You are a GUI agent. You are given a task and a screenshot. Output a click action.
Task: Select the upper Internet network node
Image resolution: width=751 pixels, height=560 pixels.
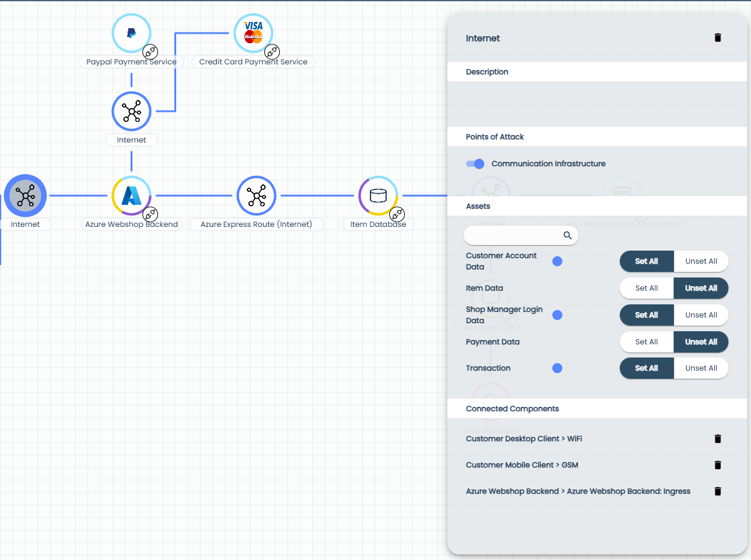tap(131, 111)
